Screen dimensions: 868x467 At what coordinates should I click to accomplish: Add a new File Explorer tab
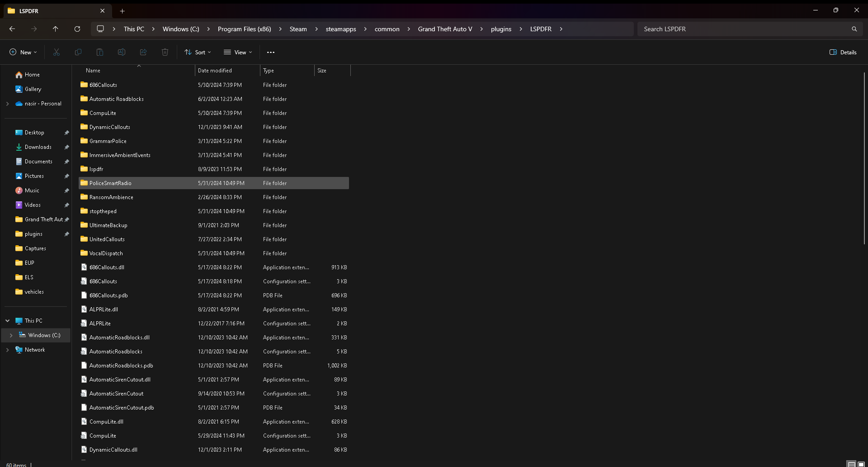click(122, 11)
